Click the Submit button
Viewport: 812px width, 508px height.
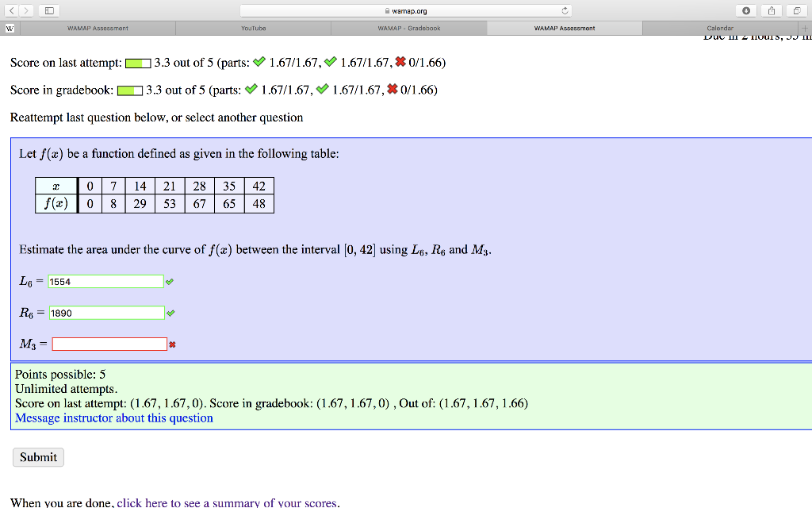pyautogui.click(x=37, y=457)
